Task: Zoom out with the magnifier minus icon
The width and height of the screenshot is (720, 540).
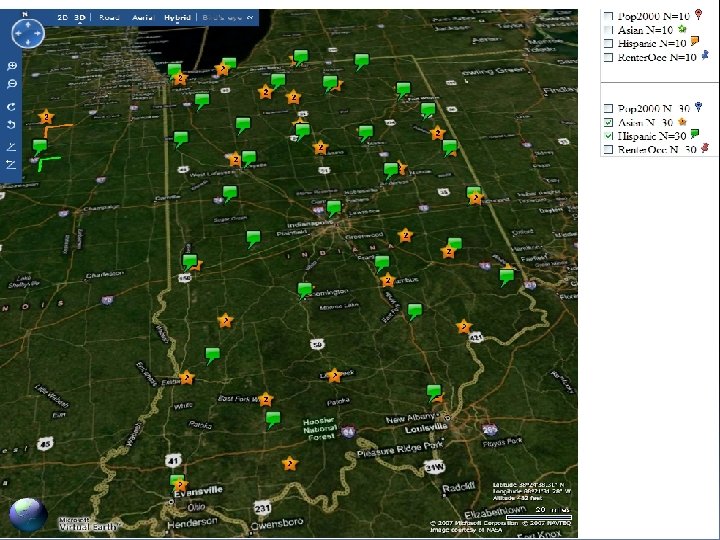Action: click(x=12, y=84)
